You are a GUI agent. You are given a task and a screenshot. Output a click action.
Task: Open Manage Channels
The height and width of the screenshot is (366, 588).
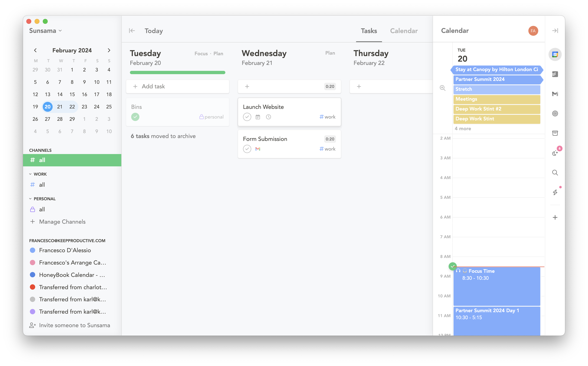[x=62, y=221]
